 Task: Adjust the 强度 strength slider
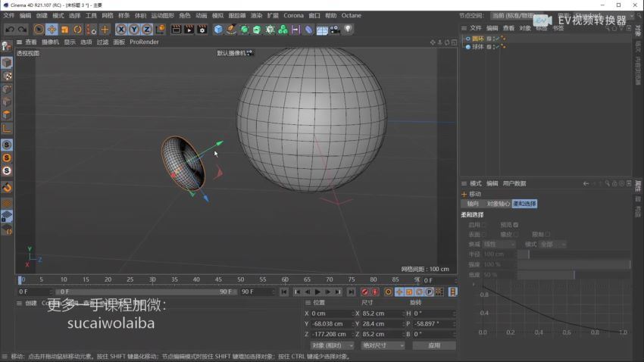coord(574,265)
